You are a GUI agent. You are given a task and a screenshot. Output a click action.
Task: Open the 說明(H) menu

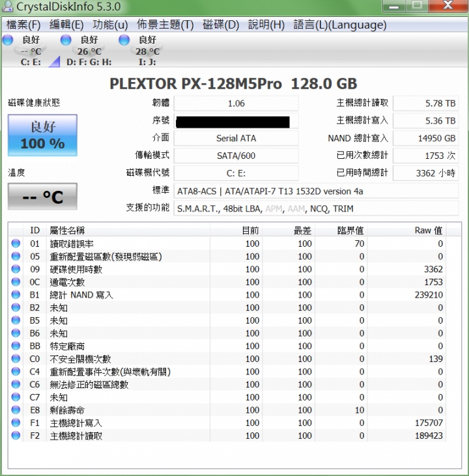[266, 25]
